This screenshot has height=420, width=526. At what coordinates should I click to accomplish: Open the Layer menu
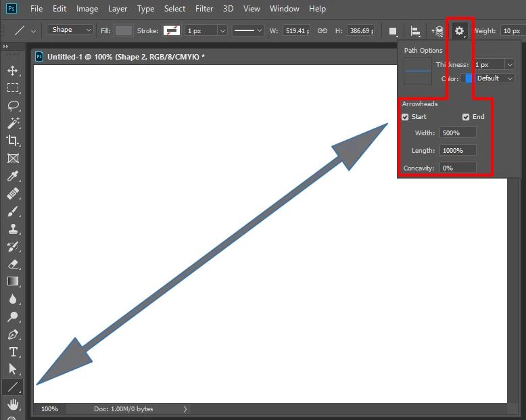click(x=118, y=9)
